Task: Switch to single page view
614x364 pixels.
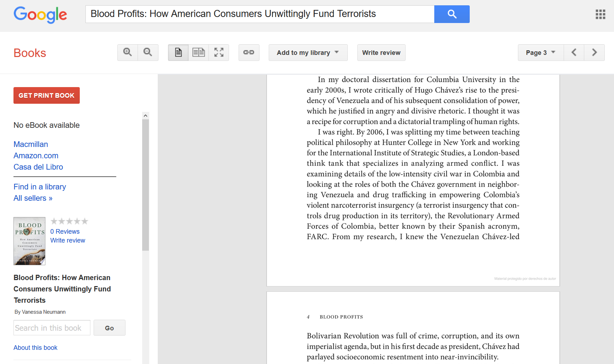Action: point(178,52)
